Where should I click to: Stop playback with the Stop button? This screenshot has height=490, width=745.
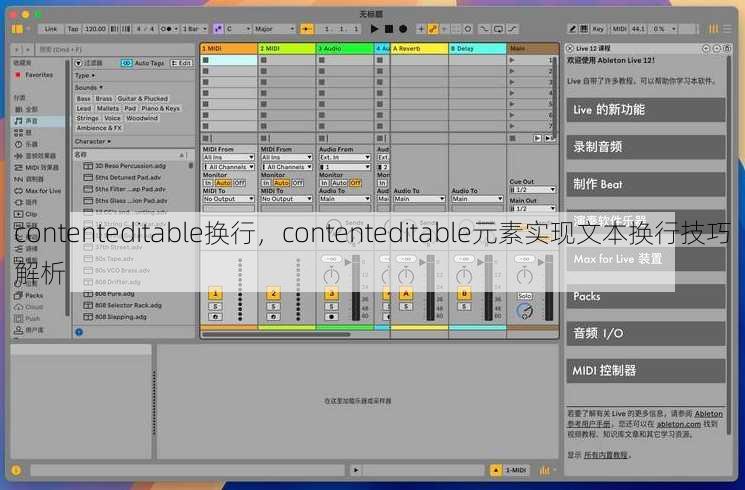[389, 29]
